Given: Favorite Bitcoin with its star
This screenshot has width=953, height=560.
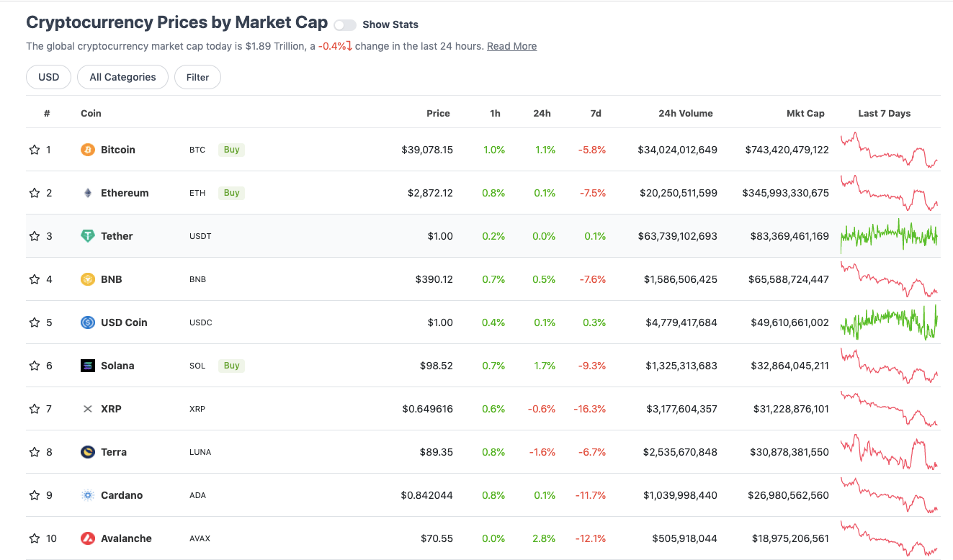Looking at the screenshot, I should 34,150.
